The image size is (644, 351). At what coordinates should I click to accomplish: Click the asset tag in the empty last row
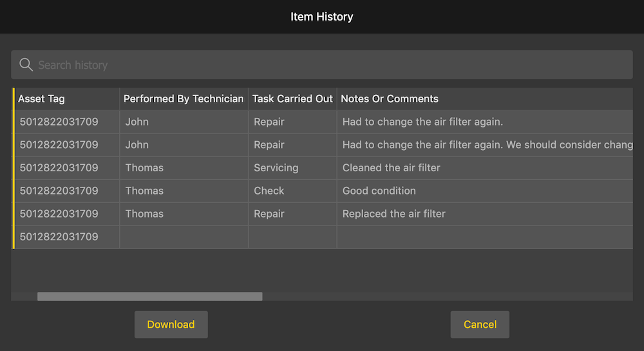59,237
